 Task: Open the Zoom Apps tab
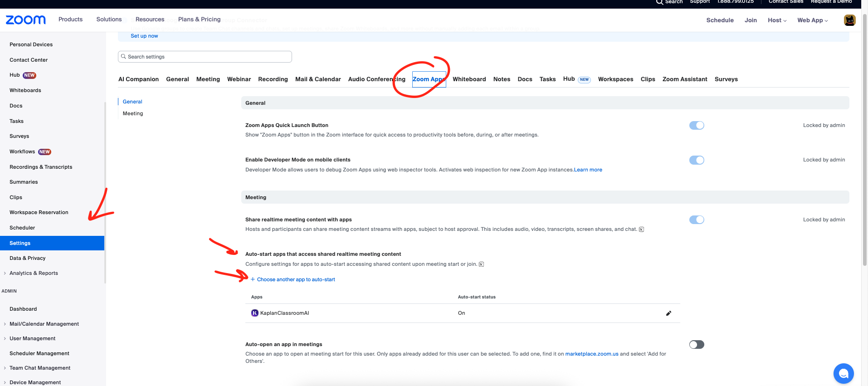(x=429, y=79)
